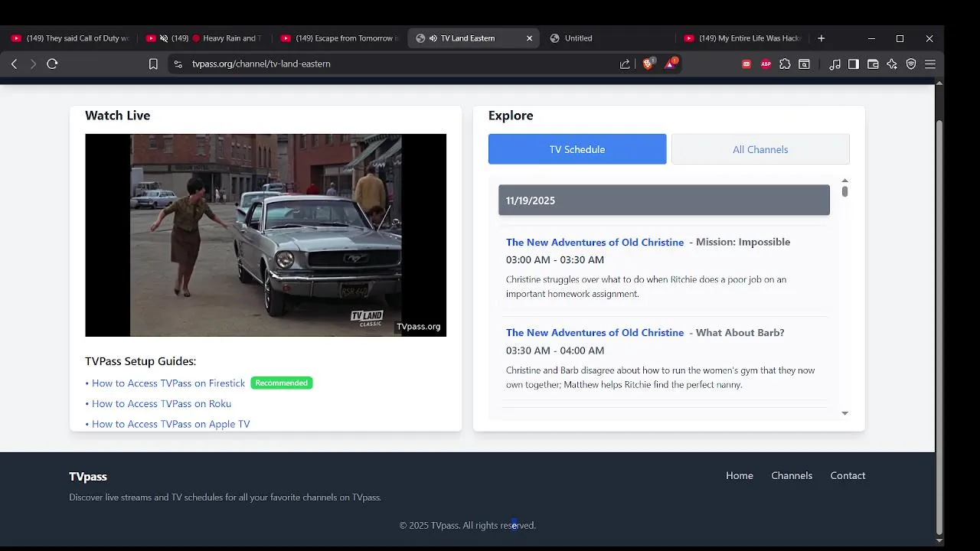This screenshot has height=551, width=980.
Task: Switch to the Escape from Tomorrow tab
Action: [x=340, y=38]
